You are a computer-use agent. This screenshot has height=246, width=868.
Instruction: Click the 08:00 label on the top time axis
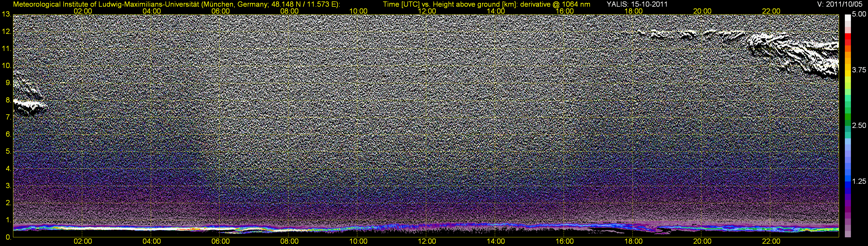(289, 11)
